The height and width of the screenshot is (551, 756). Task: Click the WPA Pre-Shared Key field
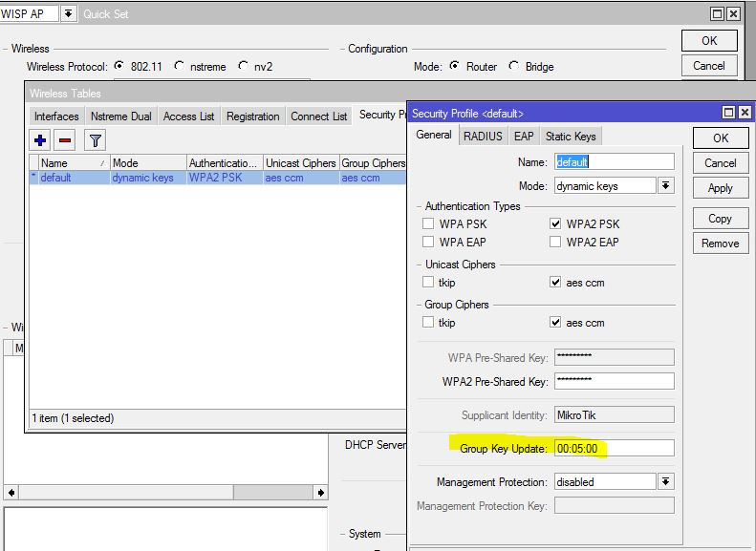point(615,357)
